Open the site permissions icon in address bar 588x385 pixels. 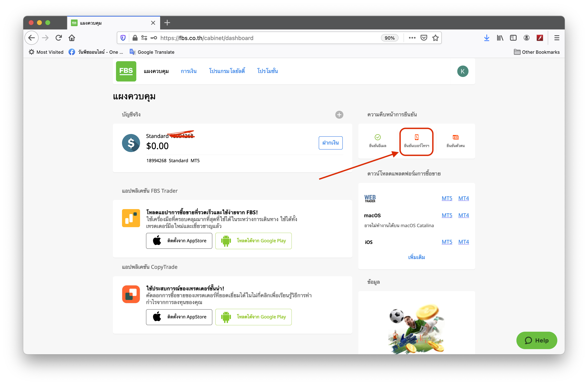[144, 38]
